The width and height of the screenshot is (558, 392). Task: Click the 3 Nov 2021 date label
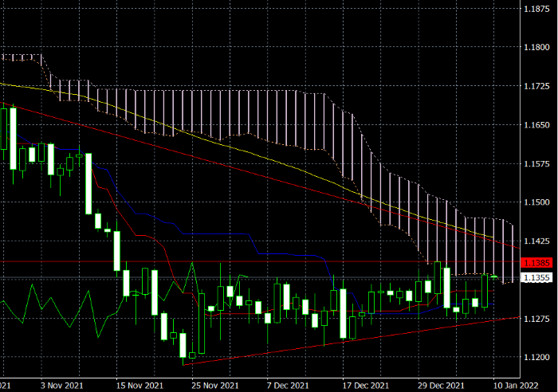click(x=61, y=386)
